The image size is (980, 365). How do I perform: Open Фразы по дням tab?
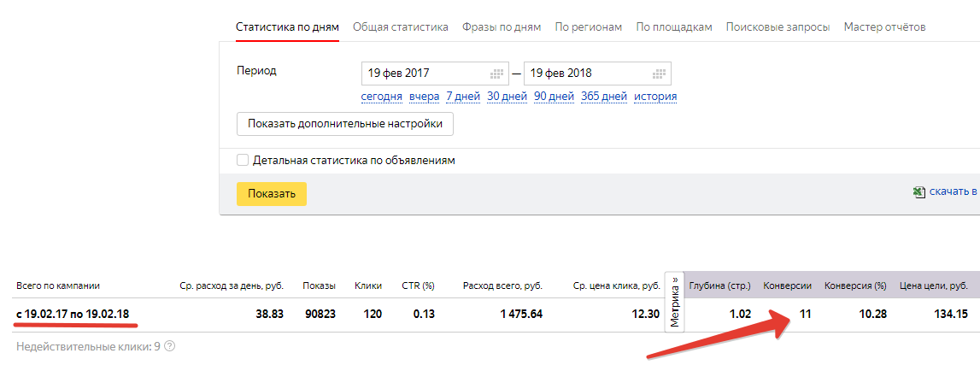click(502, 26)
